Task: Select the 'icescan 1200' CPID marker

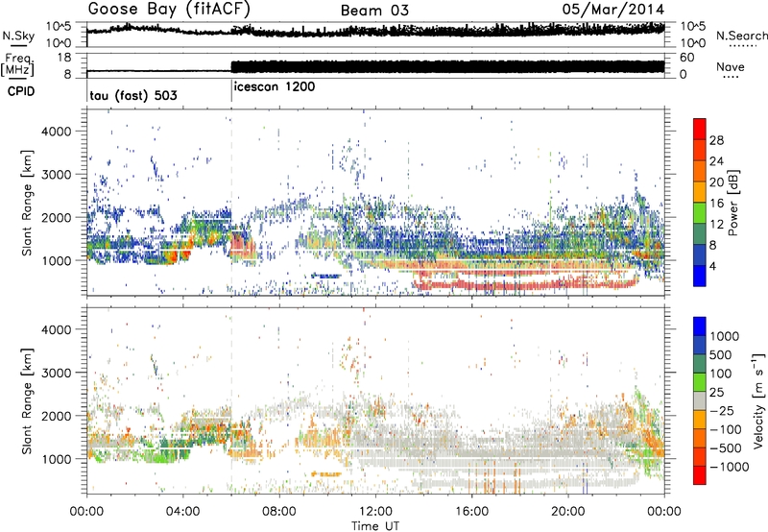Action: (x=275, y=87)
